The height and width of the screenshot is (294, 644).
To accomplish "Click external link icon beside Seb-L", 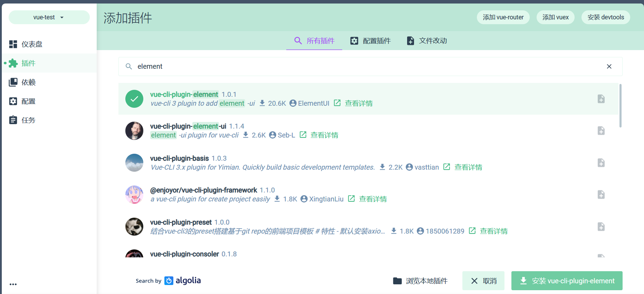I will [x=303, y=135].
